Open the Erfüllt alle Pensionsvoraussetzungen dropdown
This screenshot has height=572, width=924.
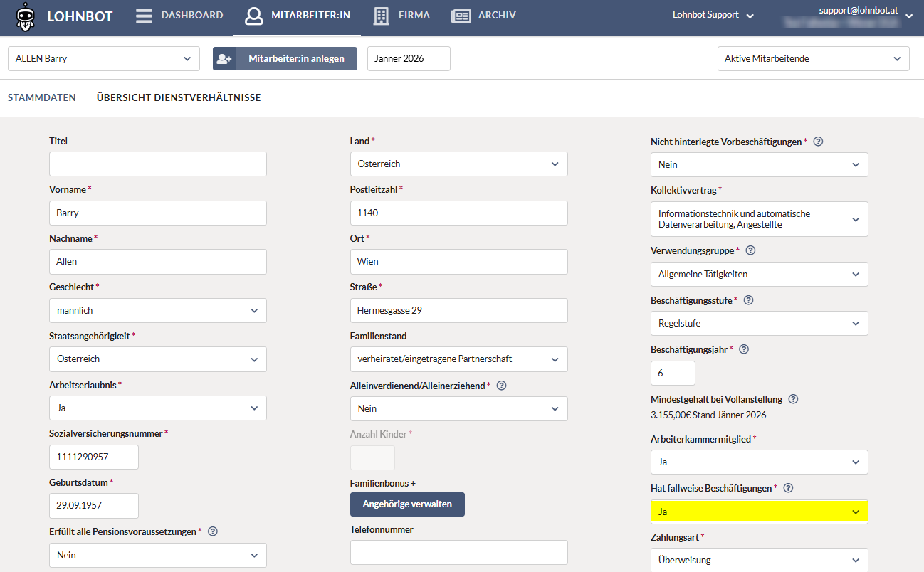click(x=158, y=555)
